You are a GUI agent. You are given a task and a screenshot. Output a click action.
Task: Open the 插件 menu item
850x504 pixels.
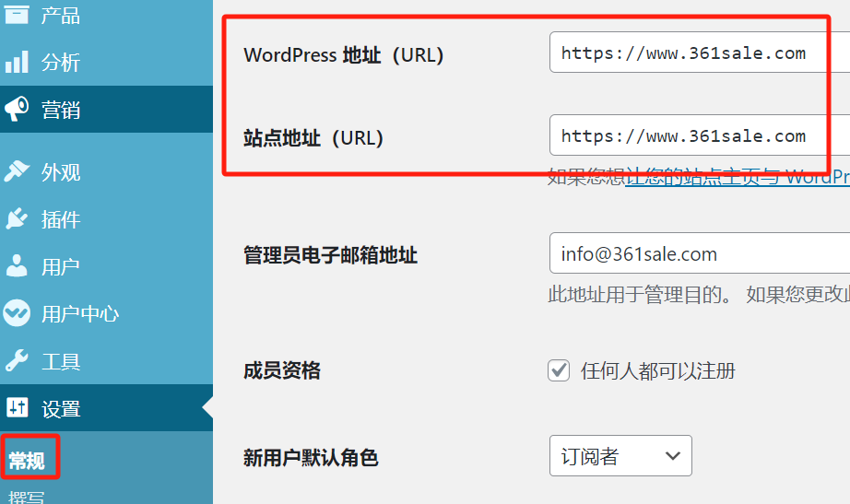[106, 219]
